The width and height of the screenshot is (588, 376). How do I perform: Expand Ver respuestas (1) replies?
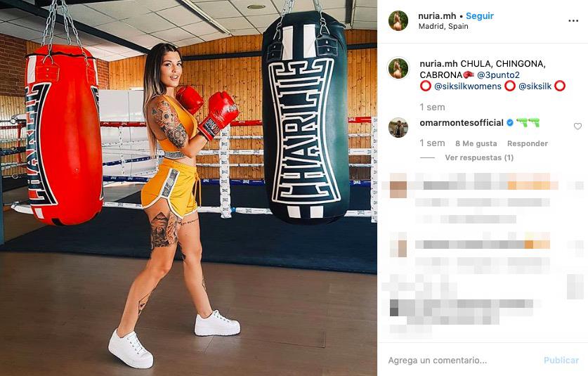(x=479, y=157)
